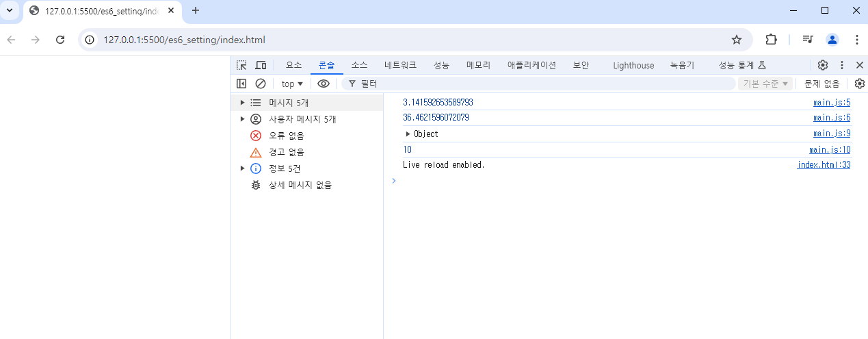Open the Chrome extensions puzzle icon
Image resolution: width=868 pixels, height=339 pixels.
[771, 40]
